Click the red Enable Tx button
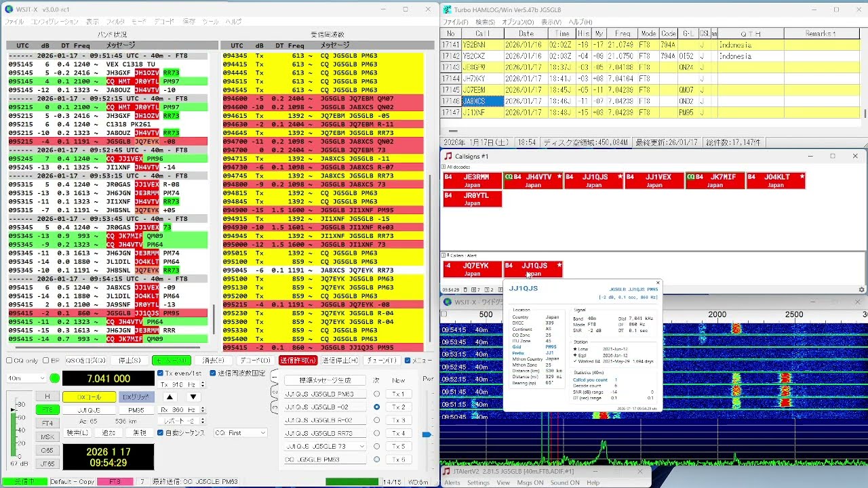 point(298,361)
